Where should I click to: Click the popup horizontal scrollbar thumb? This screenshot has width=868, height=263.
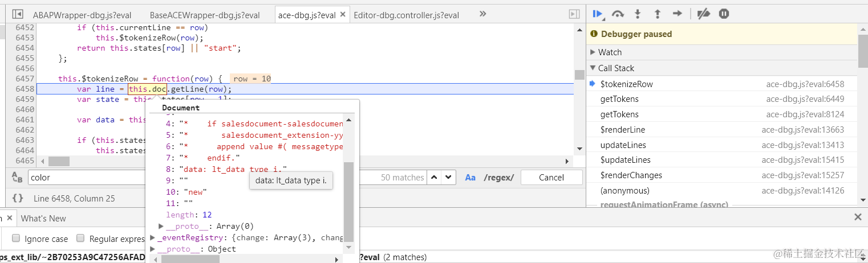coord(190,258)
